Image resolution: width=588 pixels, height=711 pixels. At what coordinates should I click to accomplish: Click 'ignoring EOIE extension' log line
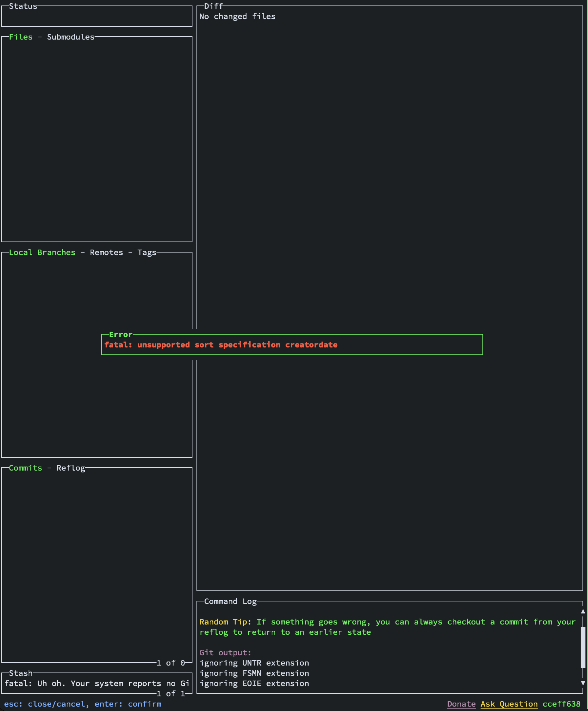pos(254,684)
